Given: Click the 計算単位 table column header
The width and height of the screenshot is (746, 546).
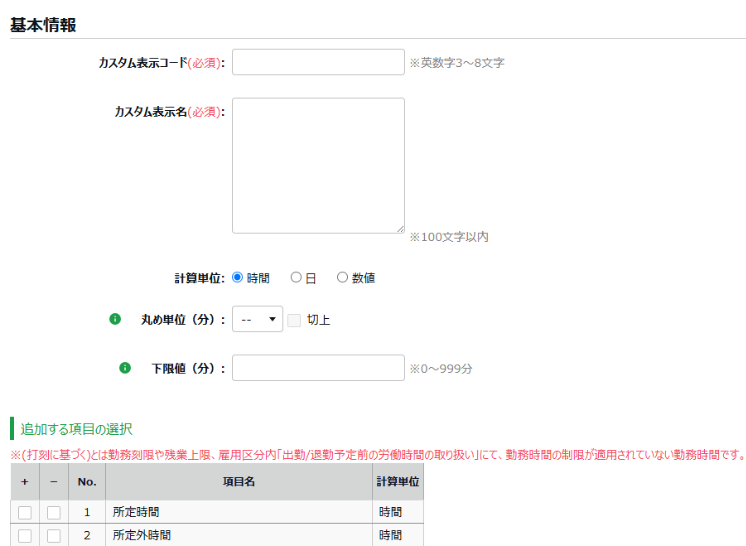Looking at the screenshot, I should [398, 482].
